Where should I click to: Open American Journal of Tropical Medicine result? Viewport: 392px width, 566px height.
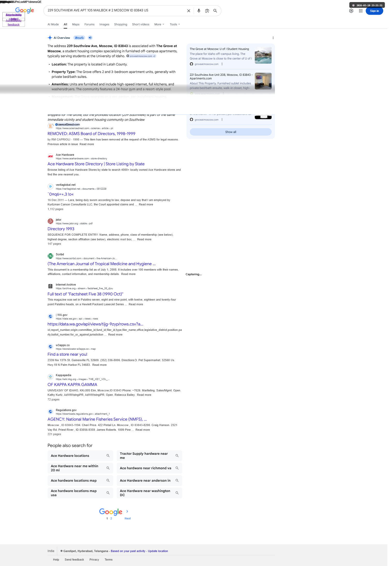pos(102,264)
